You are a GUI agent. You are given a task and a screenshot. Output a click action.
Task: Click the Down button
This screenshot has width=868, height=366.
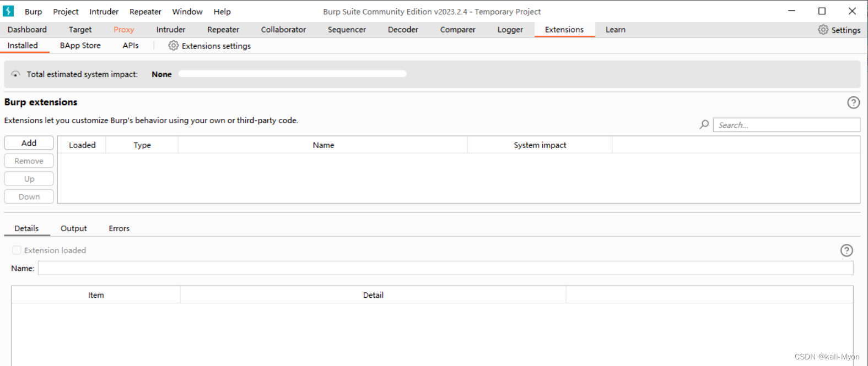[29, 196]
